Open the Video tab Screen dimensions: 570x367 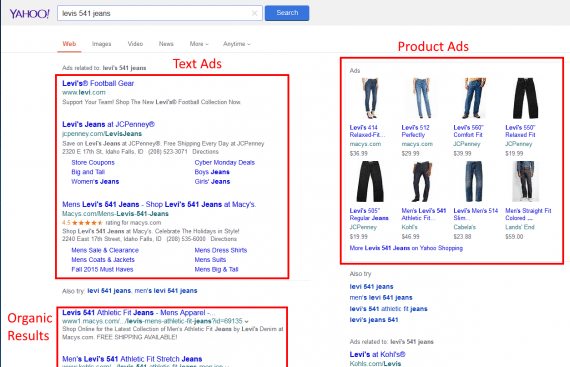135,44
